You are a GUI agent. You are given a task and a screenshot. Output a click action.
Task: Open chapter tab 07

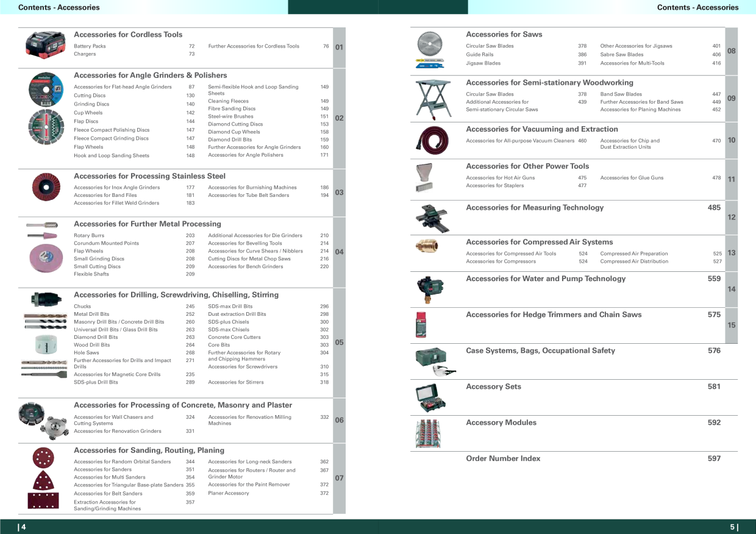click(340, 479)
